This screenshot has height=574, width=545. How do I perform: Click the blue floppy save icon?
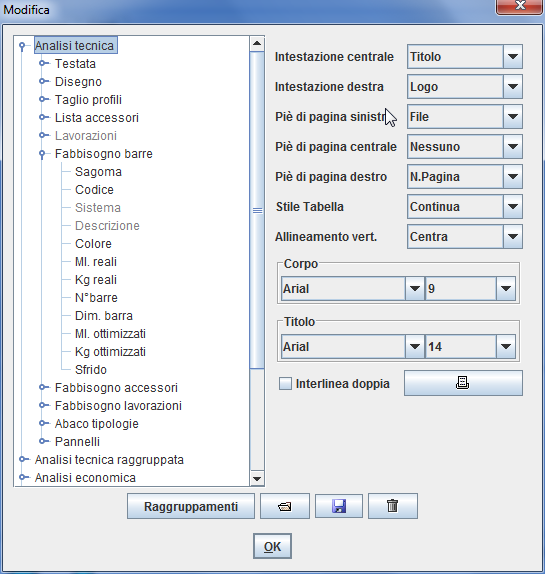point(339,506)
